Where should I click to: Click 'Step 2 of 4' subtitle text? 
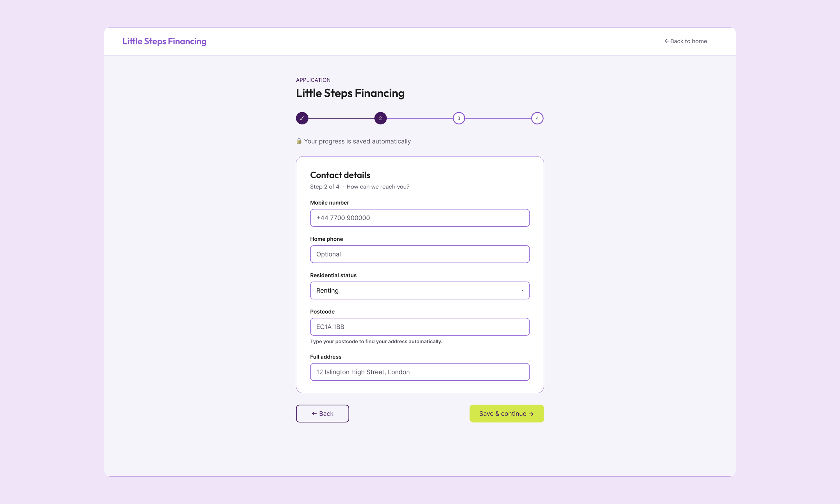[324, 187]
